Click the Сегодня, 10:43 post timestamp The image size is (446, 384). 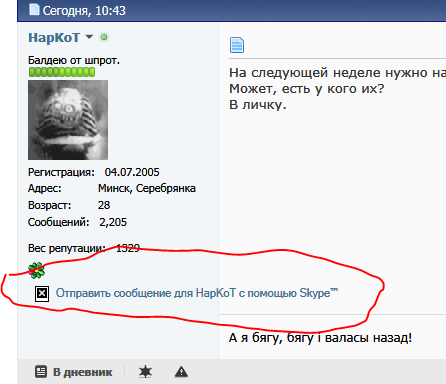84,11
